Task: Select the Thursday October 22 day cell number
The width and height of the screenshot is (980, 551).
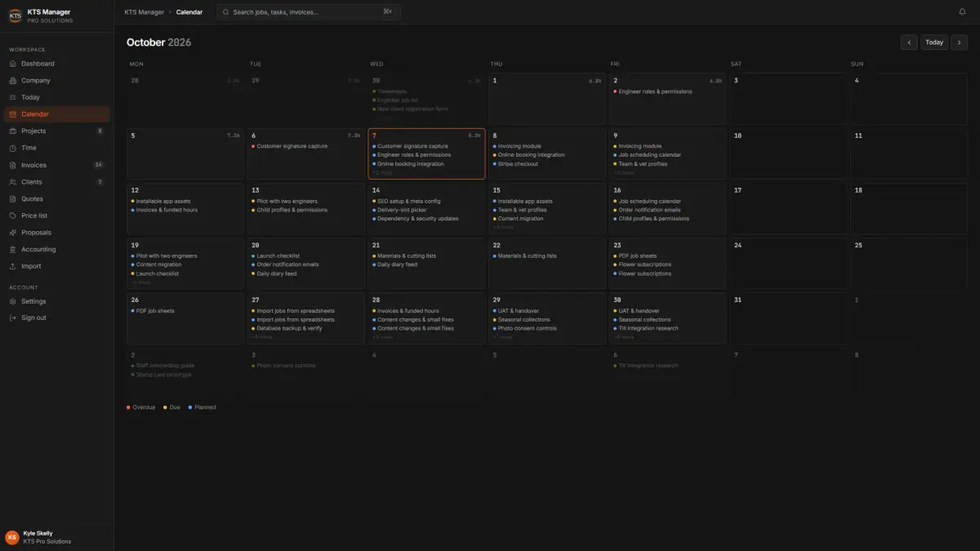Action: tap(497, 245)
